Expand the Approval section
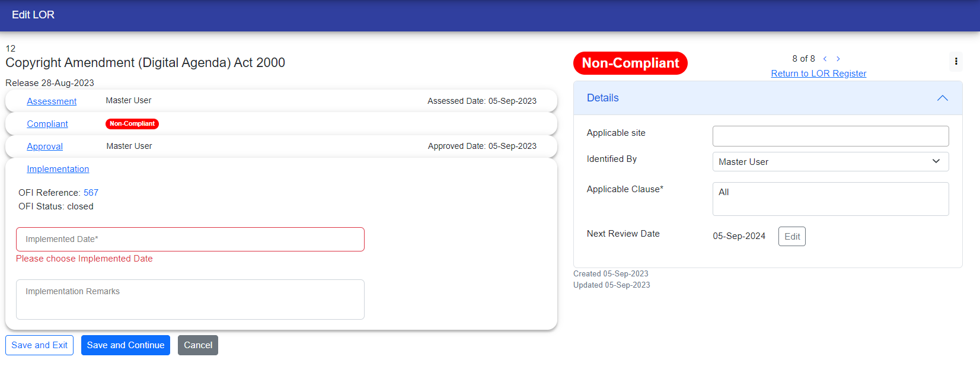This screenshot has height=379, width=980. (x=44, y=146)
